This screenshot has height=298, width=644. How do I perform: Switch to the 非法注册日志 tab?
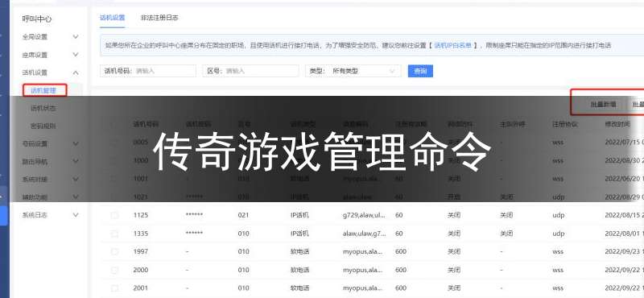tap(159, 18)
